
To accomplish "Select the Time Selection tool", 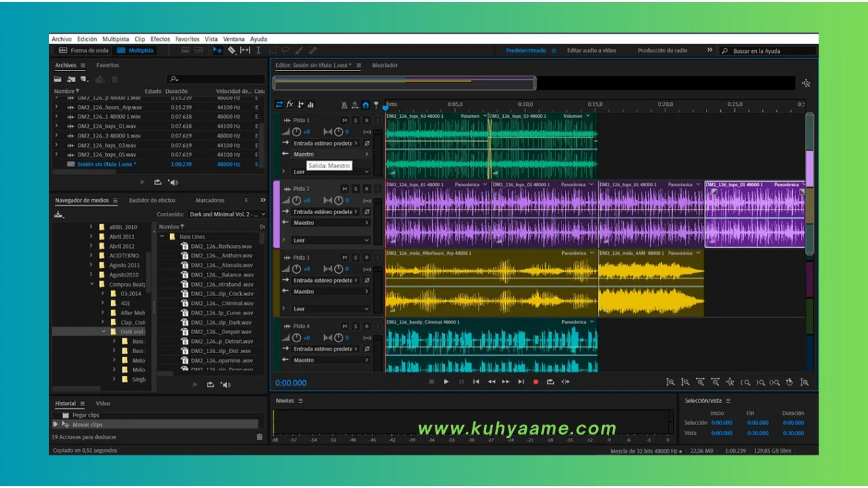I will pyautogui.click(x=258, y=50).
